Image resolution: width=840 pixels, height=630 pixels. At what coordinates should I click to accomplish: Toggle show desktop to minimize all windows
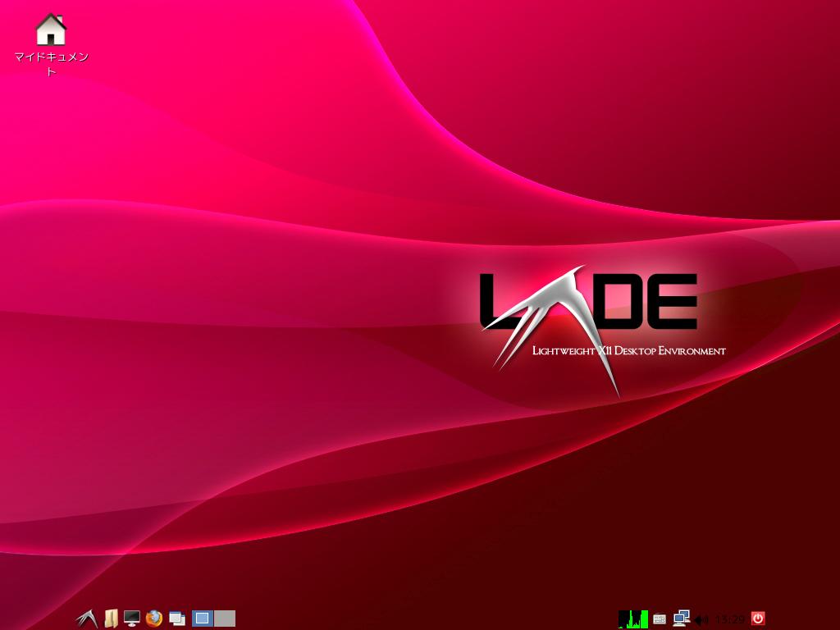177,619
